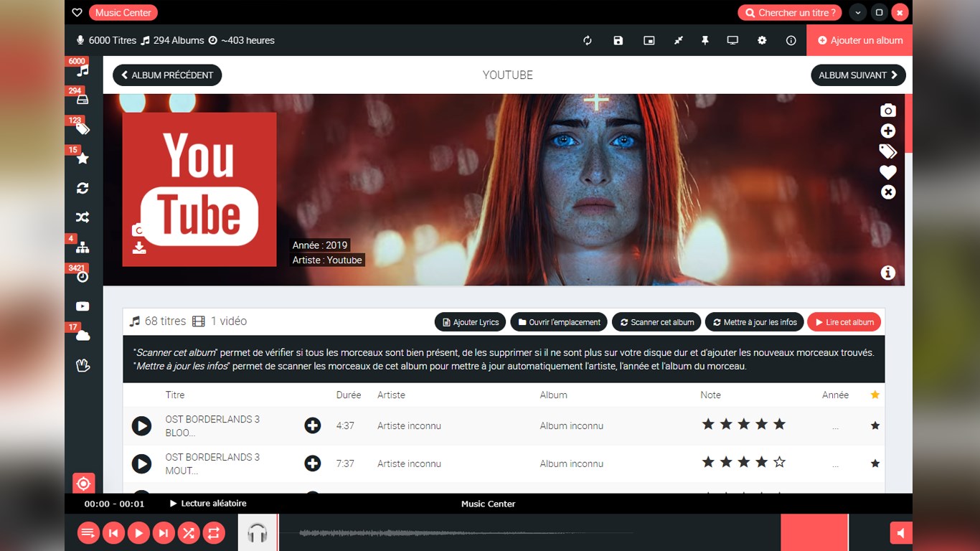This screenshot has height=551, width=980.
Task: Sort tracks by Note column header
Action: point(711,395)
